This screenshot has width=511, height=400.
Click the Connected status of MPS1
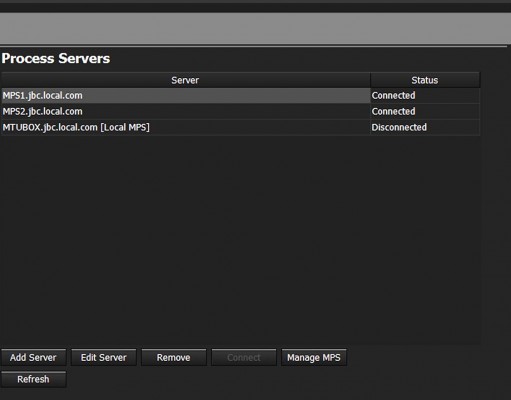394,96
